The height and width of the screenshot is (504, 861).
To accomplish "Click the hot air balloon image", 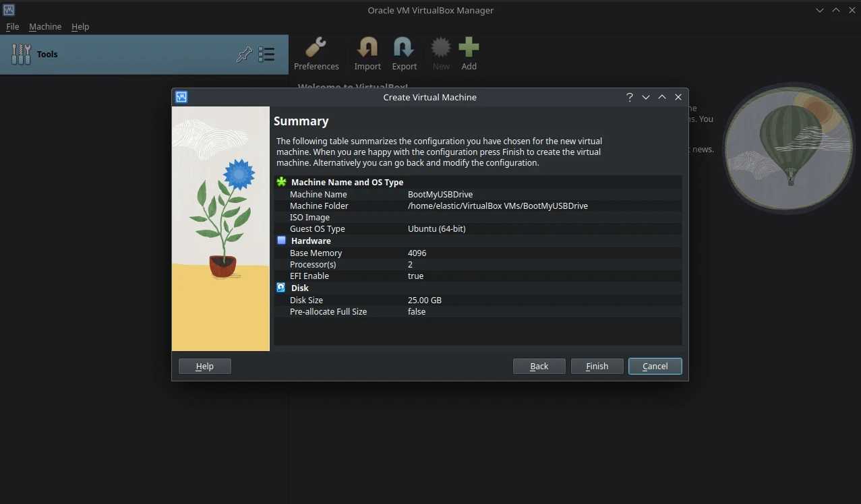I will (x=790, y=147).
